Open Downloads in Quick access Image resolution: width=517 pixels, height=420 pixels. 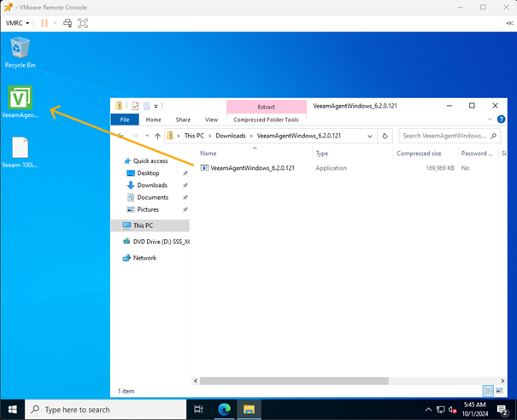pos(152,185)
